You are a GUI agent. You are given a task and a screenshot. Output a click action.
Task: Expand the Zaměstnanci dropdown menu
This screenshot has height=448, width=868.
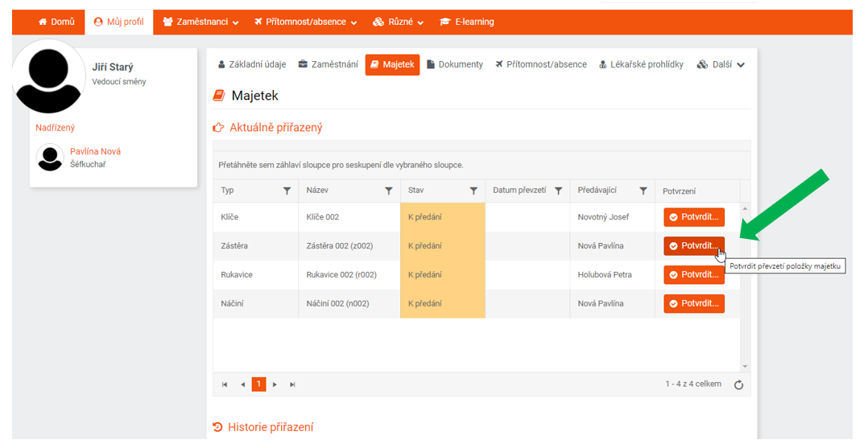tap(200, 23)
